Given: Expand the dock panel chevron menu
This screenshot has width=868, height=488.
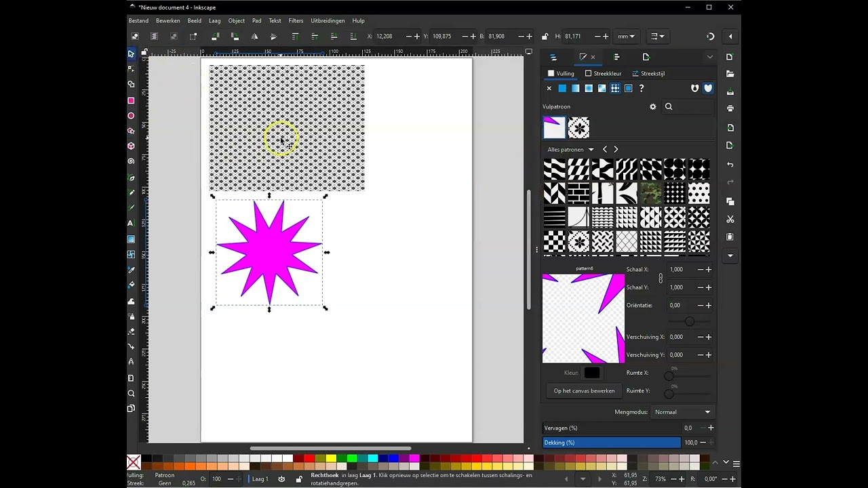Looking at the screenshot, I should tap(709, 57).
